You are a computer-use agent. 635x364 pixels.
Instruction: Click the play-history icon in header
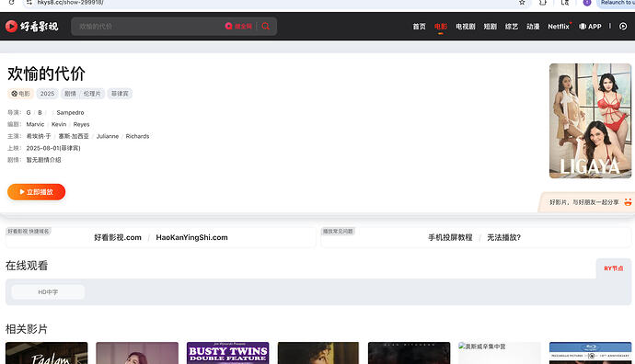623,27
